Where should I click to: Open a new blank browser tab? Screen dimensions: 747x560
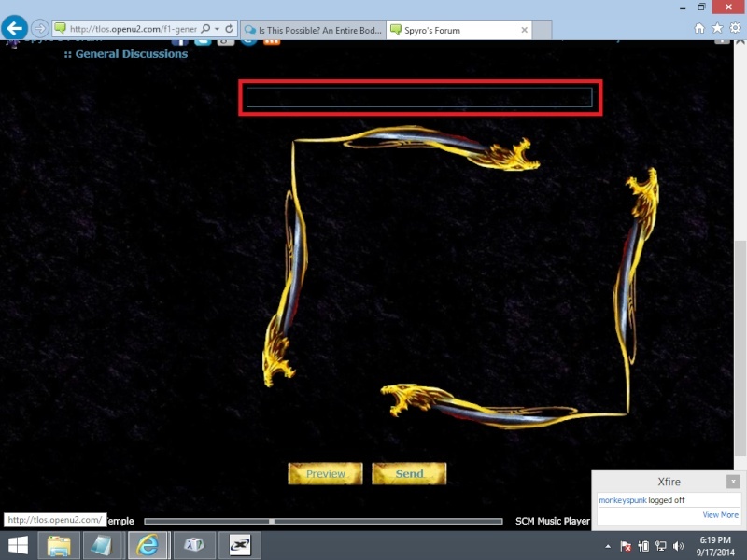[542, 30]
